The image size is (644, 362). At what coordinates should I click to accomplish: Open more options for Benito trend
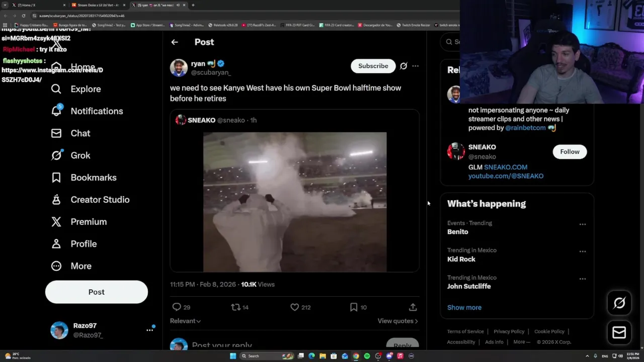pyautogui.click(x=583, y=224)
